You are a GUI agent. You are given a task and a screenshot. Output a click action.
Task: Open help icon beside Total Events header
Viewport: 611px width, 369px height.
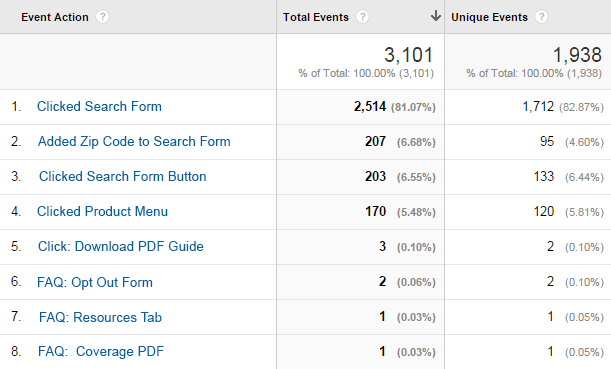(x=362, y=17)
